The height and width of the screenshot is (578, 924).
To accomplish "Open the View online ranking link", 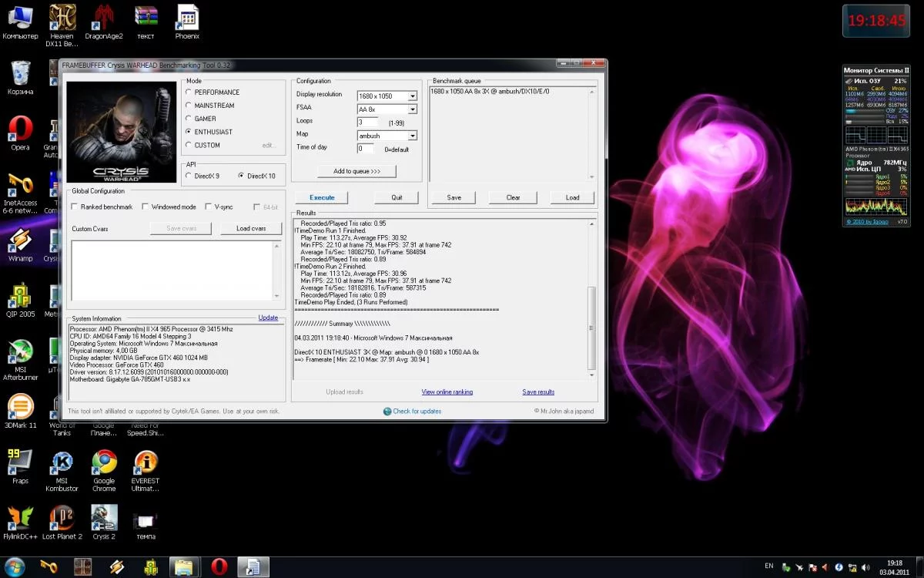I will point(447,392).
